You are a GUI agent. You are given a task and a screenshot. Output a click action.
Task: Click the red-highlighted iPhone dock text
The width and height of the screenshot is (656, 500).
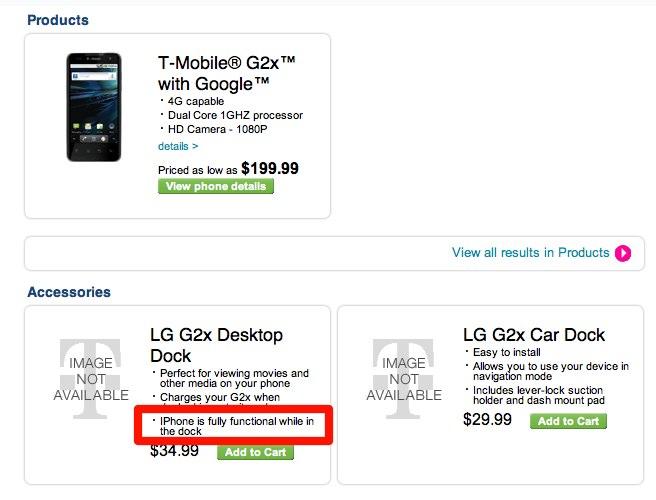pyautogui.click(x=230, y=427)
